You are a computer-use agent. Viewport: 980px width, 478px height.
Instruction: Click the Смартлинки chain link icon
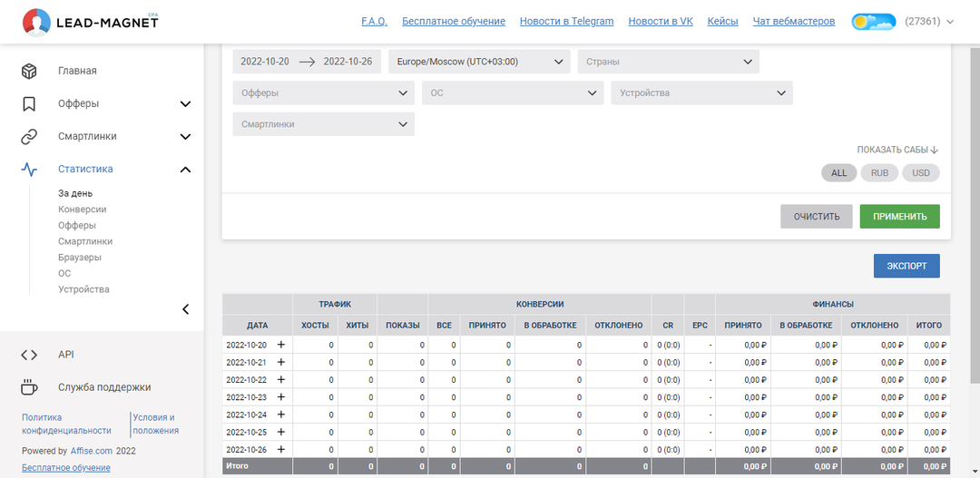coord(29,136)
